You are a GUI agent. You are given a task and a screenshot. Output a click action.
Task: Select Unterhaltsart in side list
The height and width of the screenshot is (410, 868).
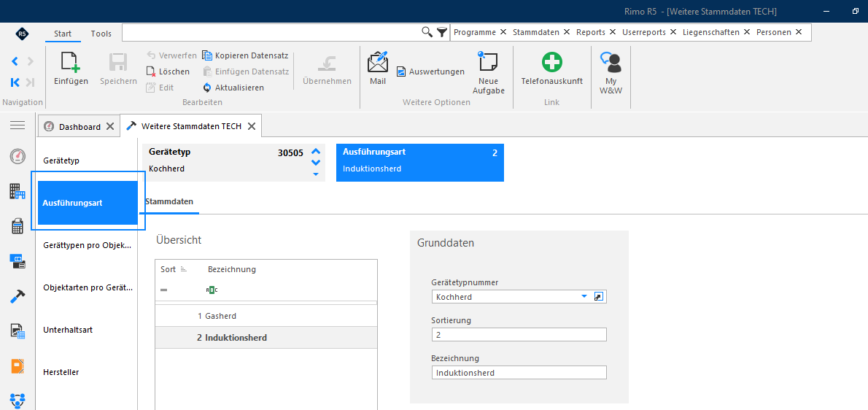[87, 330]
